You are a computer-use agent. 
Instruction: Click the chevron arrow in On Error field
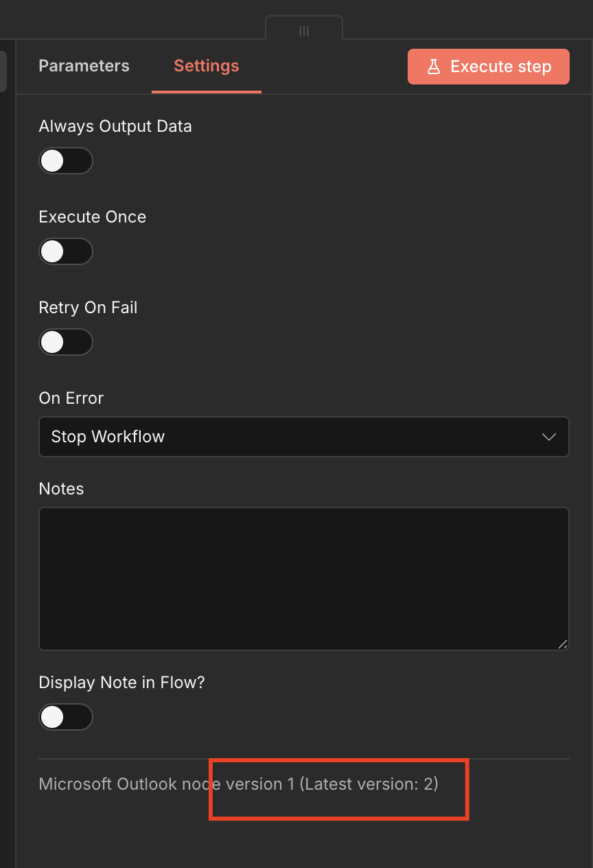549,437
